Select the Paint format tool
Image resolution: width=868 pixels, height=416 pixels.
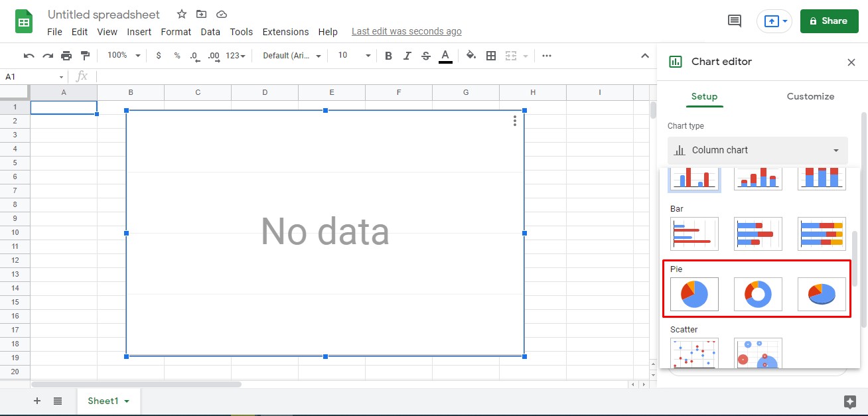point(84,55)
